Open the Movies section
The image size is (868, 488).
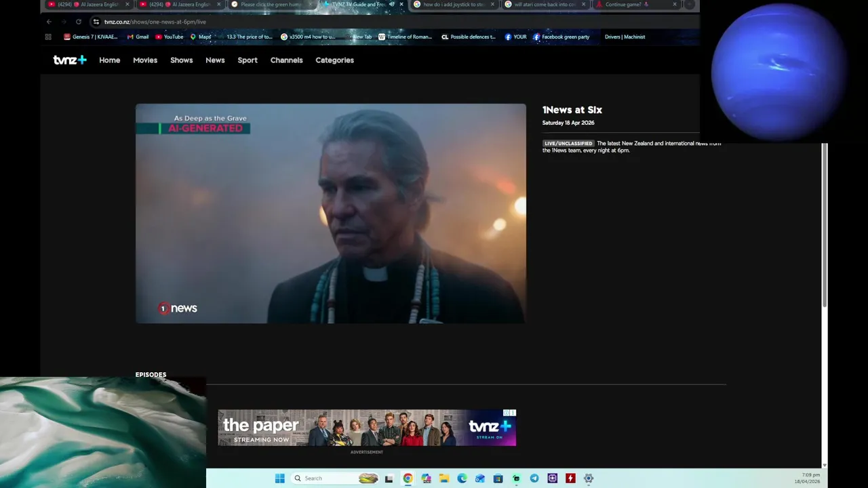[x=145, y=60]
